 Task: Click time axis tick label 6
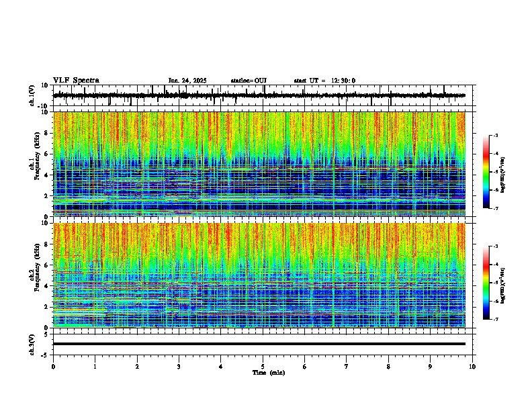[x=305, y=367]
